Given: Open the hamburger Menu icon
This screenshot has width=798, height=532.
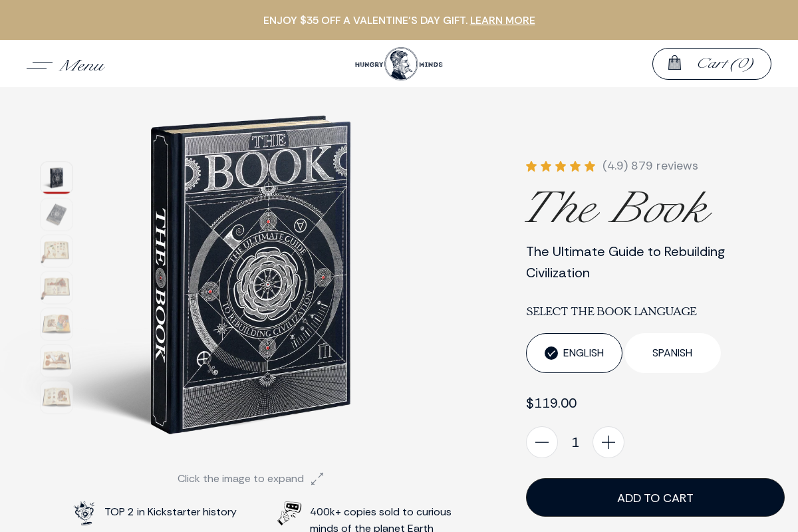Looking at the screenshot, I should [x=39, y=65].
